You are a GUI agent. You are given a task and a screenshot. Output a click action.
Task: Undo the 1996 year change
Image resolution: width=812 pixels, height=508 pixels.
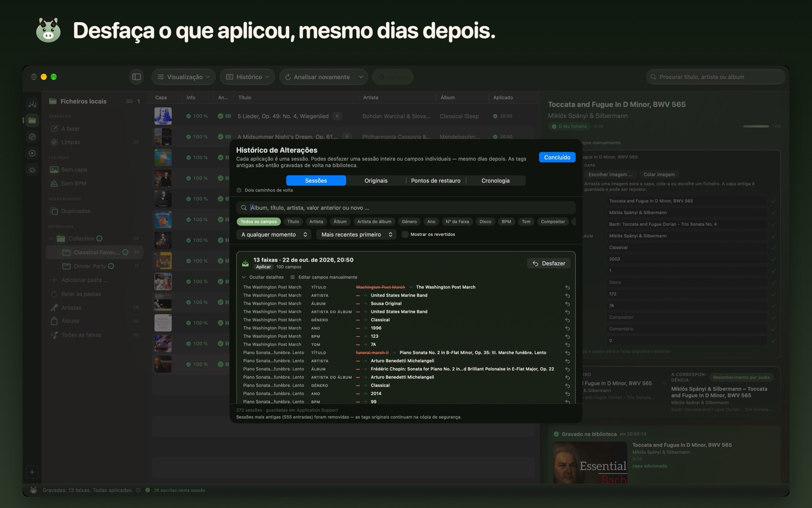coord(567,328)
